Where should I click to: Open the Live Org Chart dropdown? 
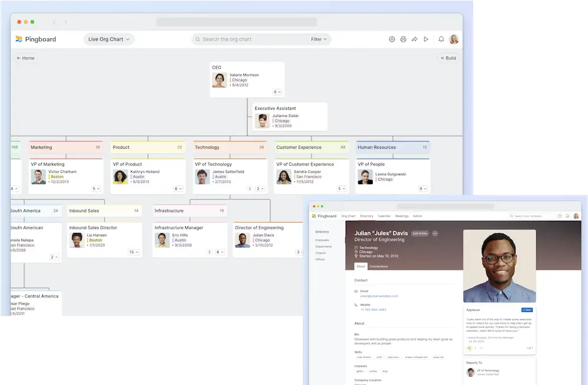pyautogui.click(x=109, y=39)
